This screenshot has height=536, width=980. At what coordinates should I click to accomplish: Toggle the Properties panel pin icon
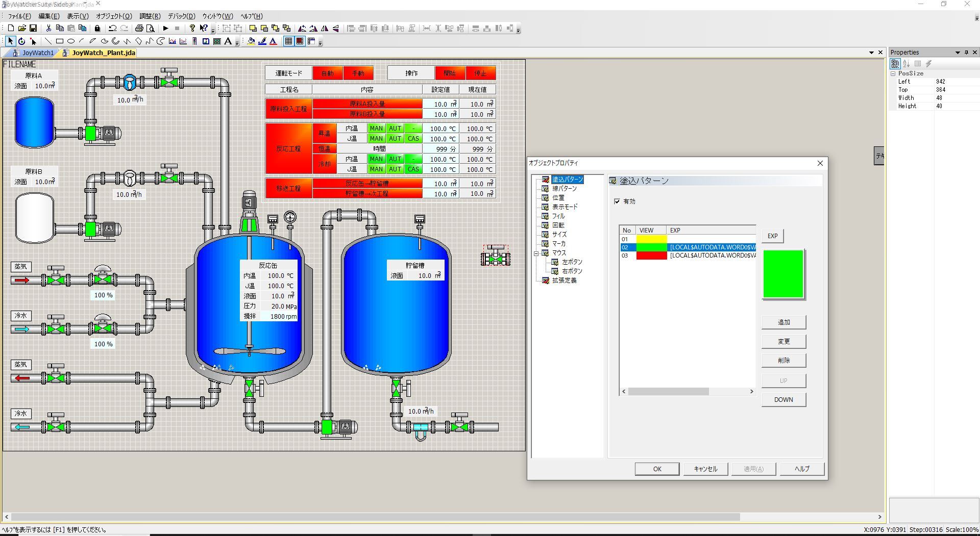pos(966,53)
